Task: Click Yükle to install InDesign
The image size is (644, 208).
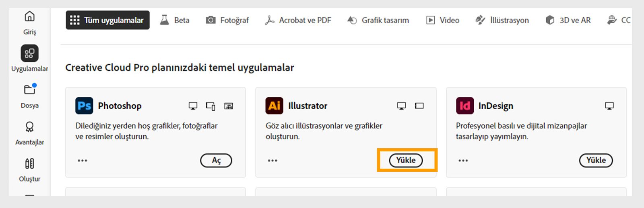Action: [x=596, y=160]
